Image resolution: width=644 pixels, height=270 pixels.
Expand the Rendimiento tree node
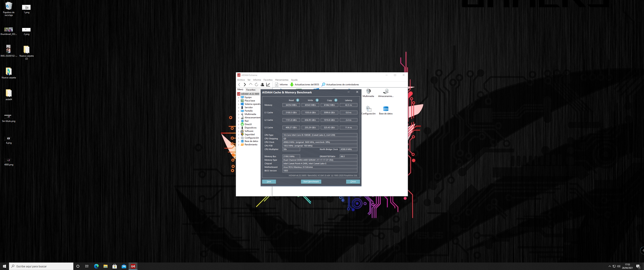pos(239,145)
